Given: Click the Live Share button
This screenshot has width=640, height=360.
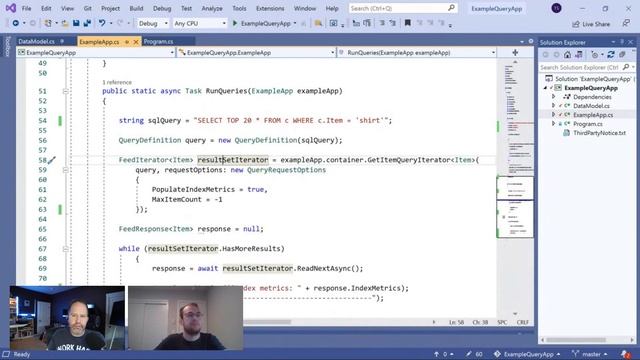Looking at the screenshot, I should pyautogui.click(x=591, y=24).
